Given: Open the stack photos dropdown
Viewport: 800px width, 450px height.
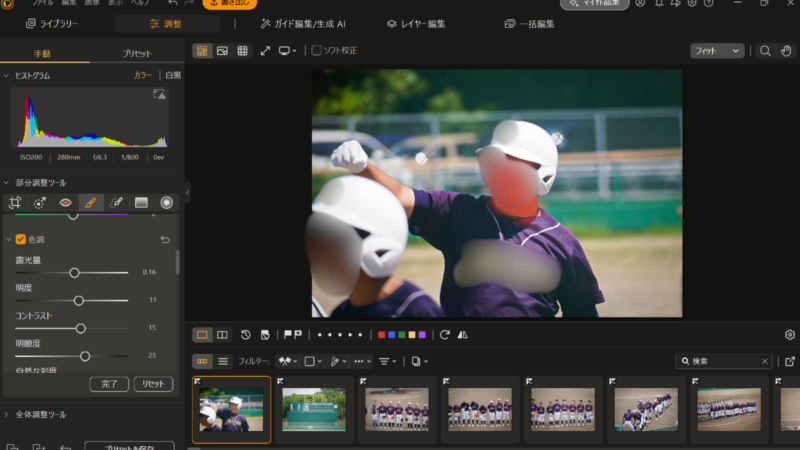Looking at the screenshot, I should [419, 361].
